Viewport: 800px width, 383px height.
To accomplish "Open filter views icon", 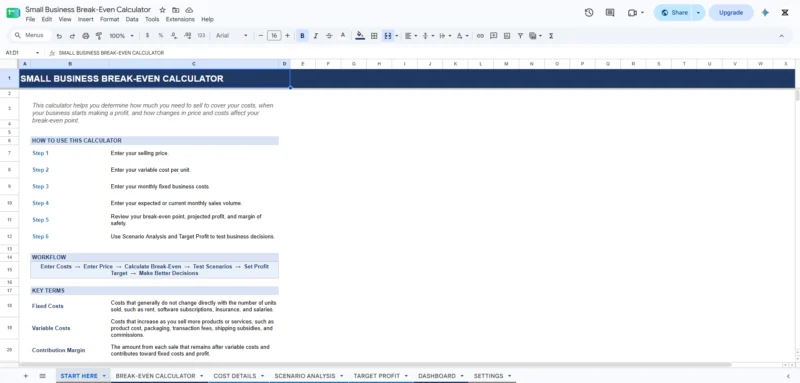I will click(x=535, y=36).
